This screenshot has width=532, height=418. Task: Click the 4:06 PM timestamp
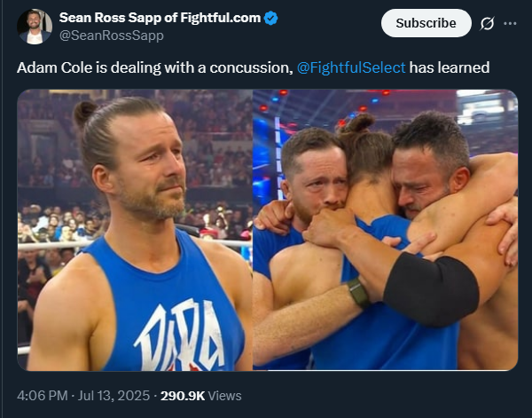pyautogui.click(x=44, y=395)
